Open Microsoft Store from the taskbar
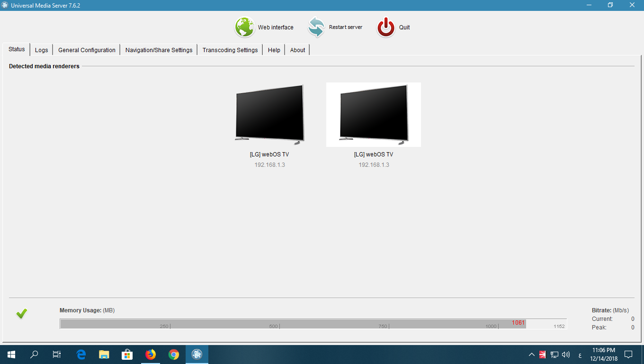The height and width of the screenshot is (364, 644). tap(127, 355)
